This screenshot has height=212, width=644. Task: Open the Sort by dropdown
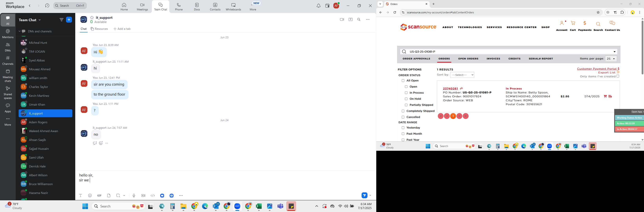point(462,75)
